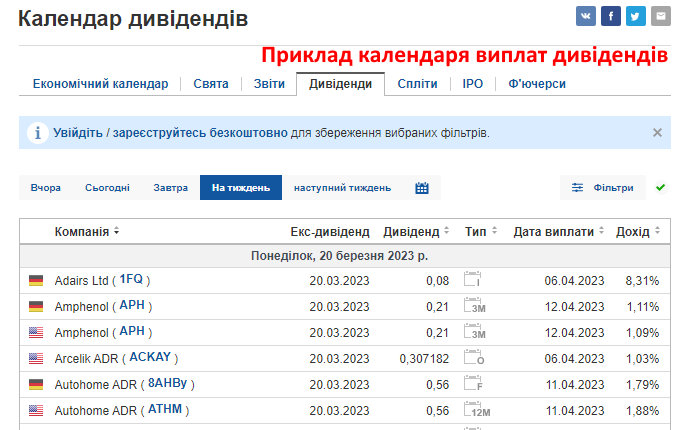
Task: Click зареєструйтесь безкоштовно link
Action: (200, 133)
